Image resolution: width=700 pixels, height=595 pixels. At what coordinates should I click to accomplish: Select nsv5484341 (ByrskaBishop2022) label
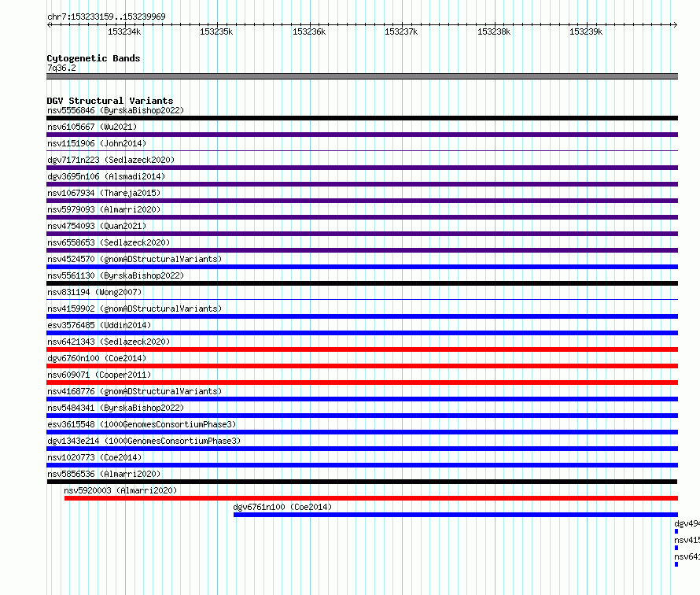point(116,408)
